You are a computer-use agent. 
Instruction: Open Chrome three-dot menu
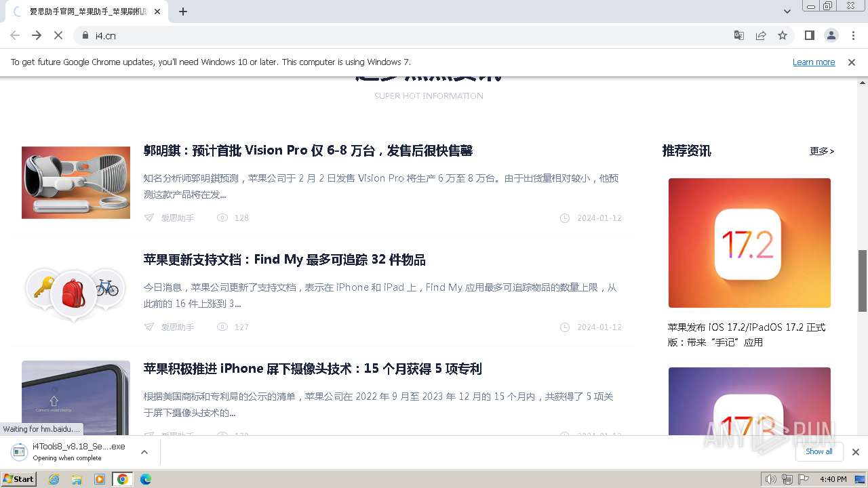(x=853, y=35)
